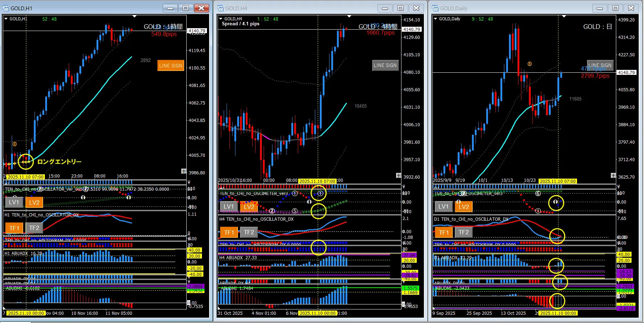
Task: Click the LINE SIGN button on the H4 chart
Action: [x=385, y=65]
